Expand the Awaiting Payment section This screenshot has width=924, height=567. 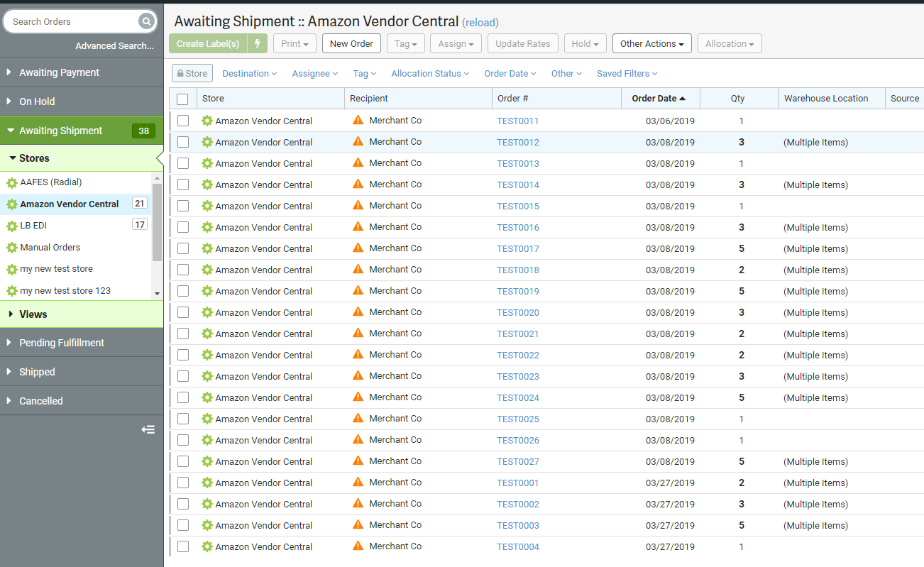(82, 72)
